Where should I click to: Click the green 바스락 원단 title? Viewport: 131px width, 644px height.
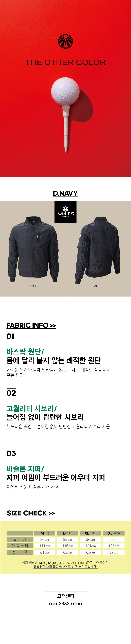tap(25, 351)
